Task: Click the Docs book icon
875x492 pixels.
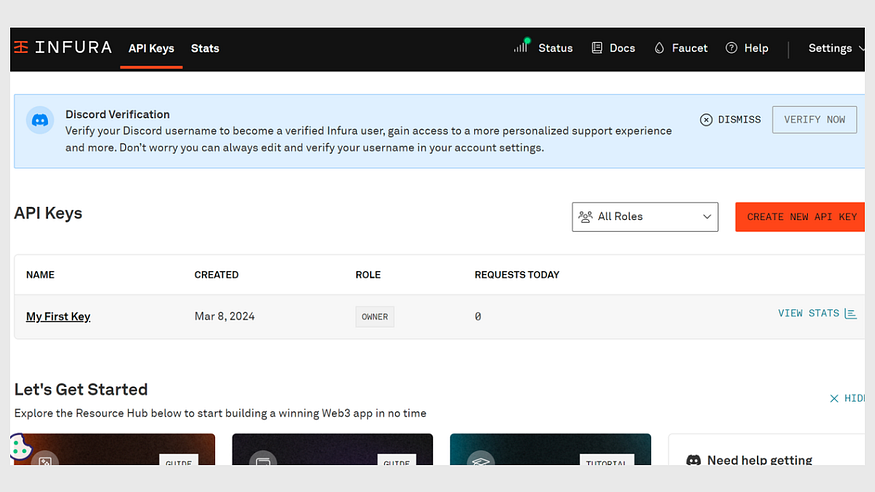Action: click(x=597, y=48)
